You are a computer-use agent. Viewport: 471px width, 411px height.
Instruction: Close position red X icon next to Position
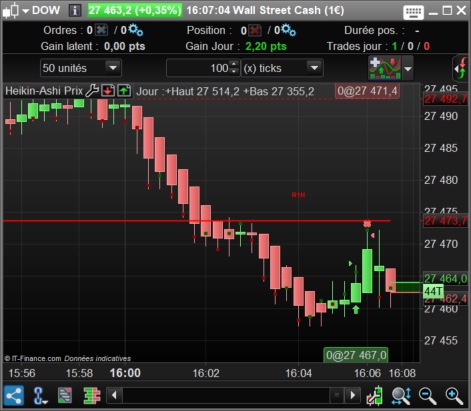(x=255, y=30)
